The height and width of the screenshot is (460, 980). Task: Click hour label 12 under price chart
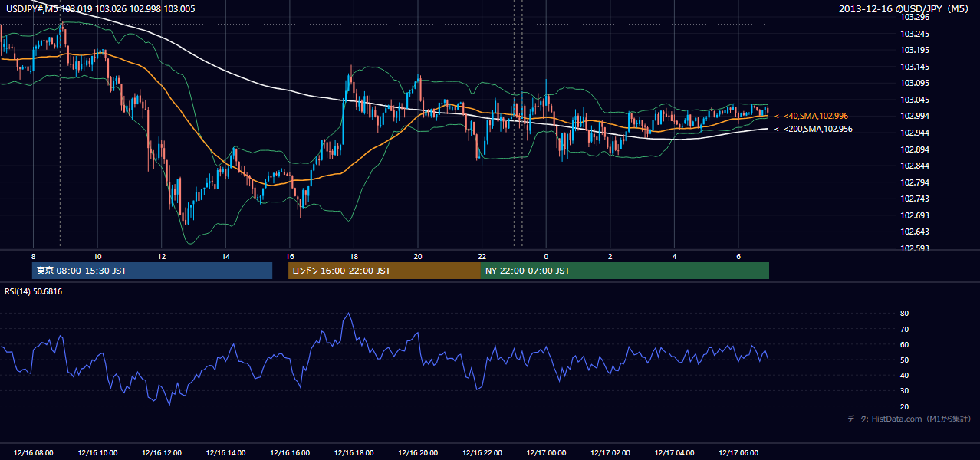click(162, 256)
